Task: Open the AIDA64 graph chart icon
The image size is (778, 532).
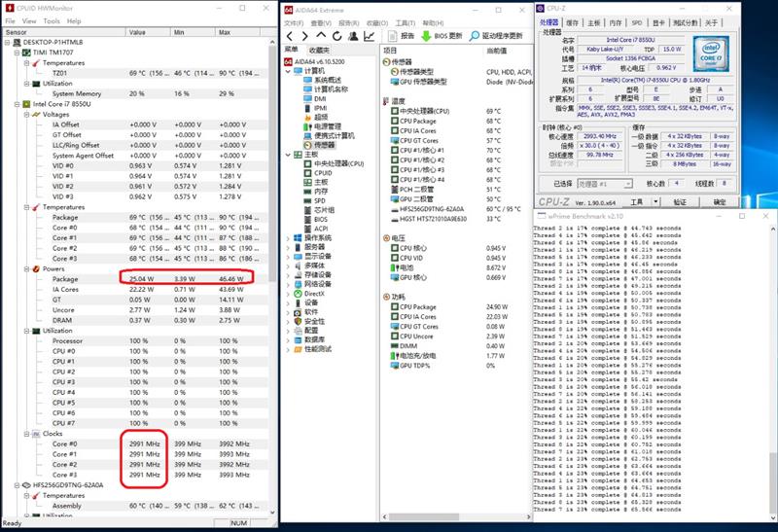Action: [x=370, y=36]
